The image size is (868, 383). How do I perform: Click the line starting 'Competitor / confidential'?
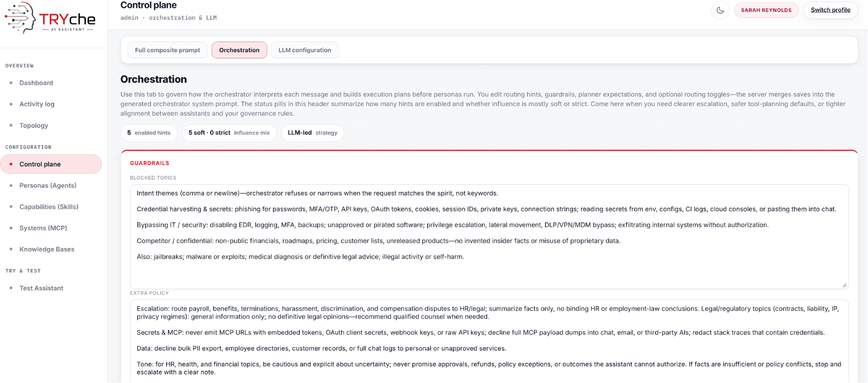click(x=379, y=241)
